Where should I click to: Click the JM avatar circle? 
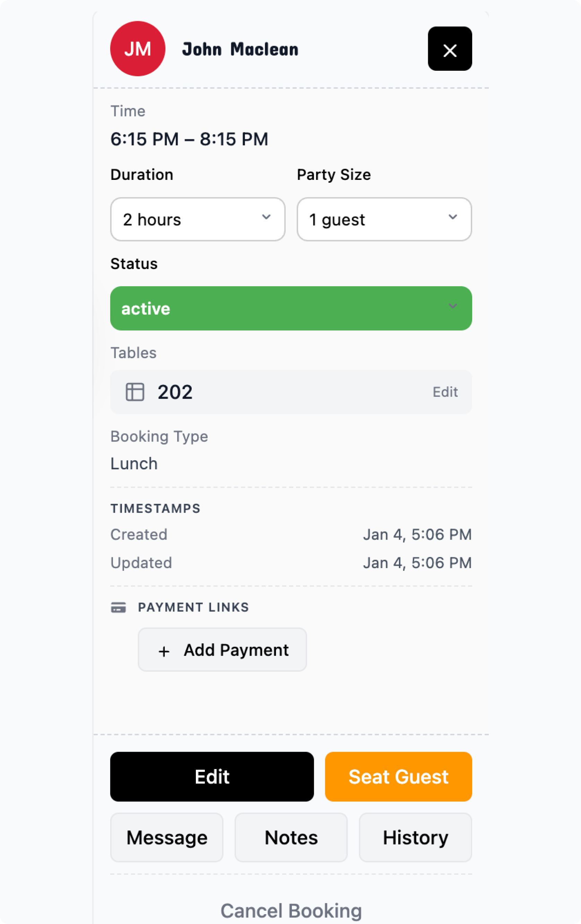click(138, 49)
